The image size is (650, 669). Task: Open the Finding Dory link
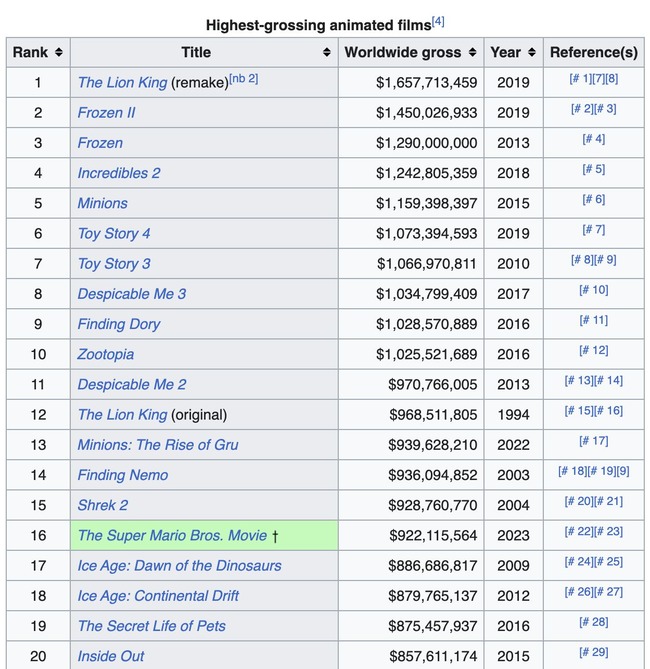(119, 324)
